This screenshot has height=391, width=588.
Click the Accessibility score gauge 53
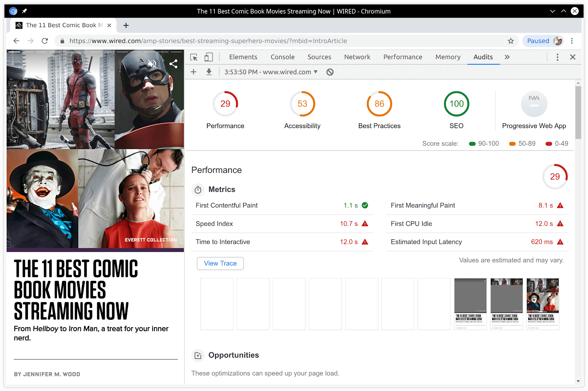(302, 104)
